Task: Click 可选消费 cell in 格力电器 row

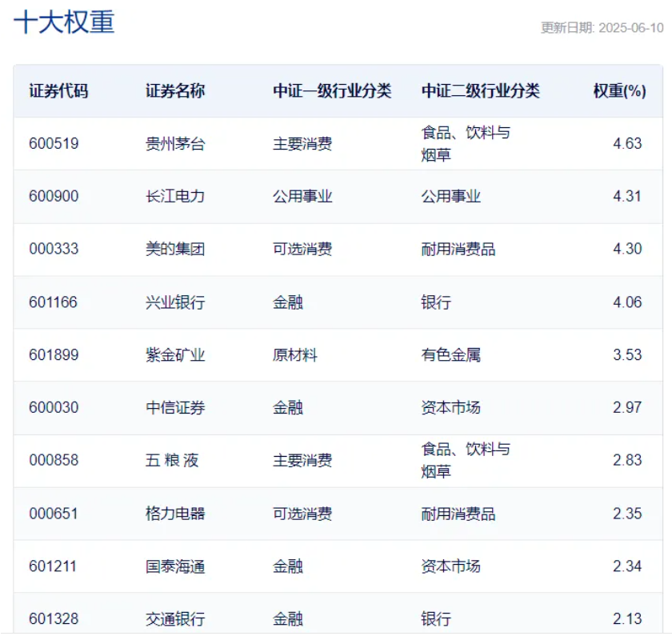Action: tap(302, 514)
